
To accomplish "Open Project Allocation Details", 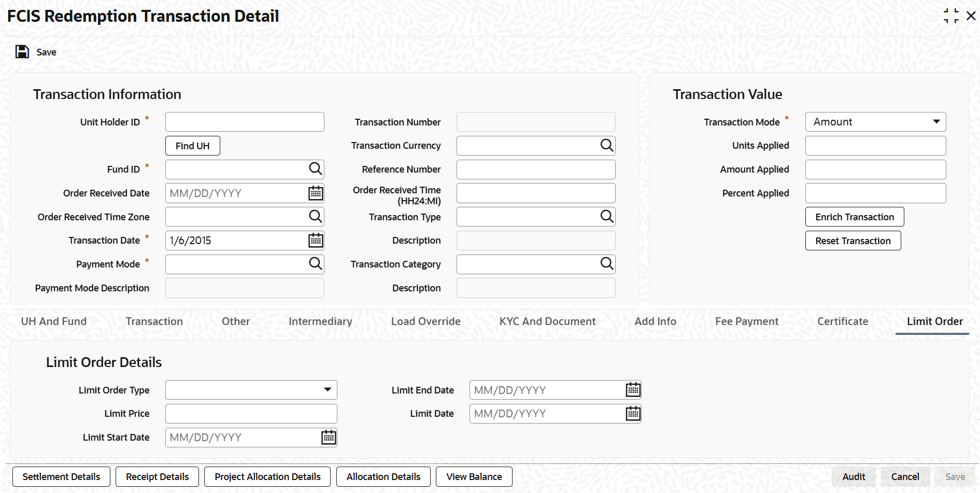I will [267, 476].
